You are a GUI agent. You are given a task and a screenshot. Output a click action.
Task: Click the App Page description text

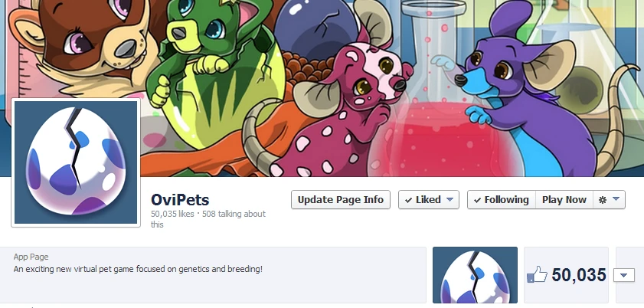[138, 270]
